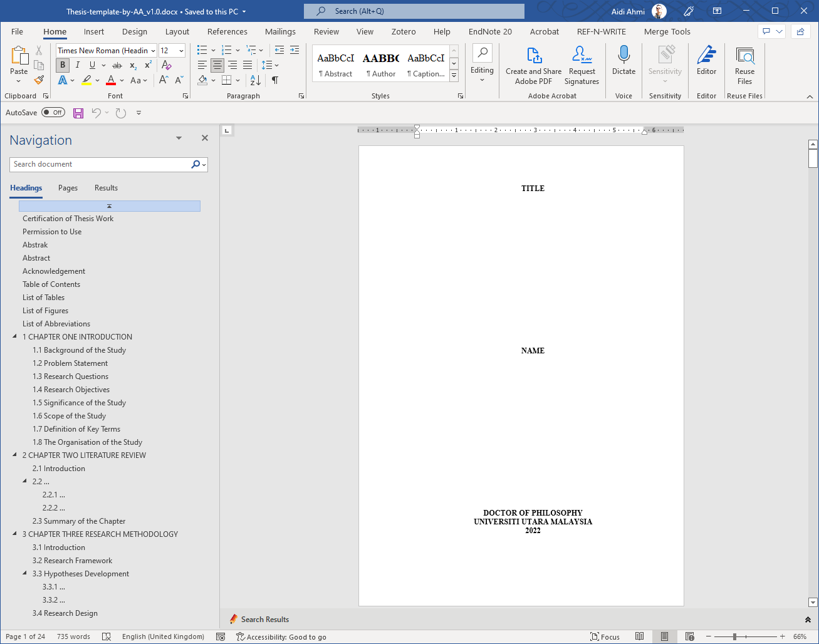Expand the Styles gallery
Image resolution: width=819 pixels, height=644 pixels.
[x=454, y=76]
